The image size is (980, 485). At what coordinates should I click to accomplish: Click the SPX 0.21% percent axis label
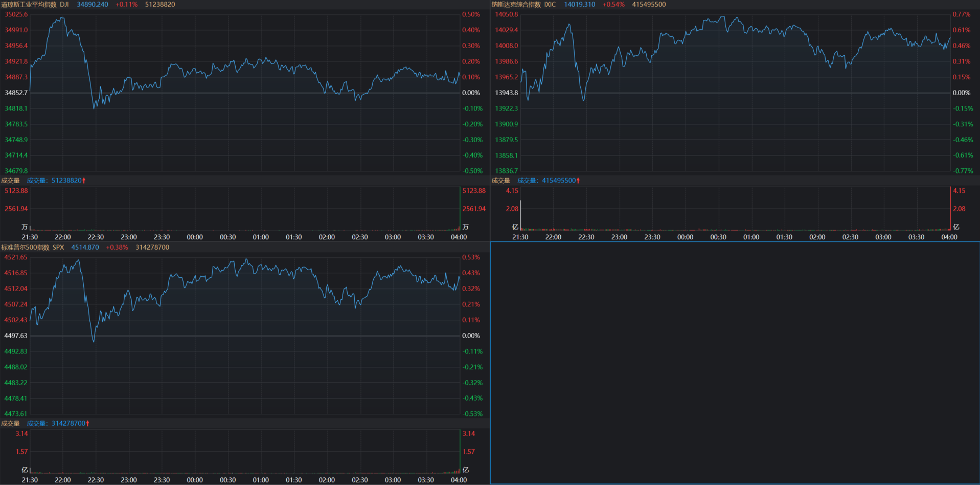[471, 304]
